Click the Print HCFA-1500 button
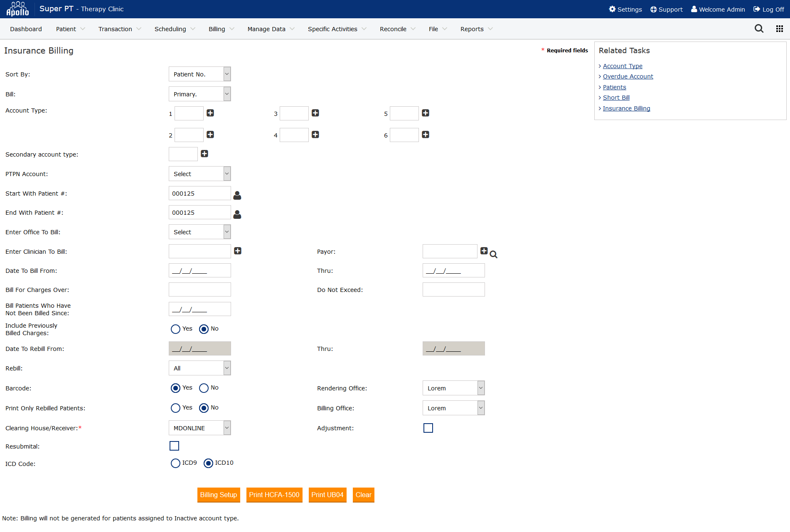This screenshot has height=532, width=790. point(274,495)
